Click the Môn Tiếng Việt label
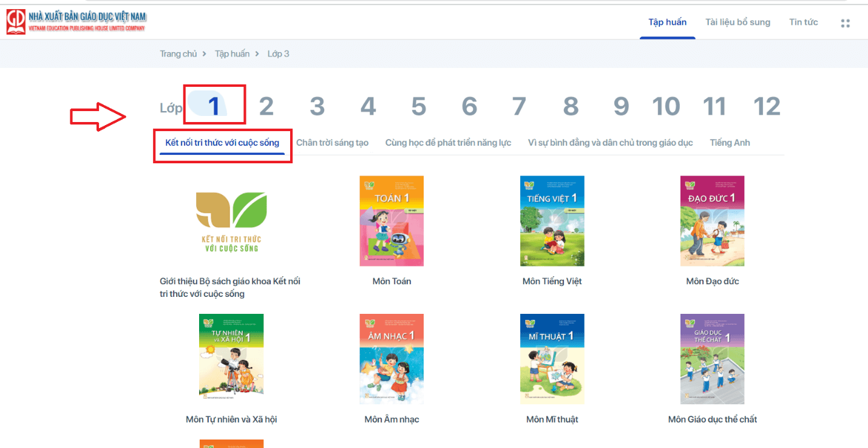Image resolution: width=868 pixels, height=448 pixels. coord(552,282)
